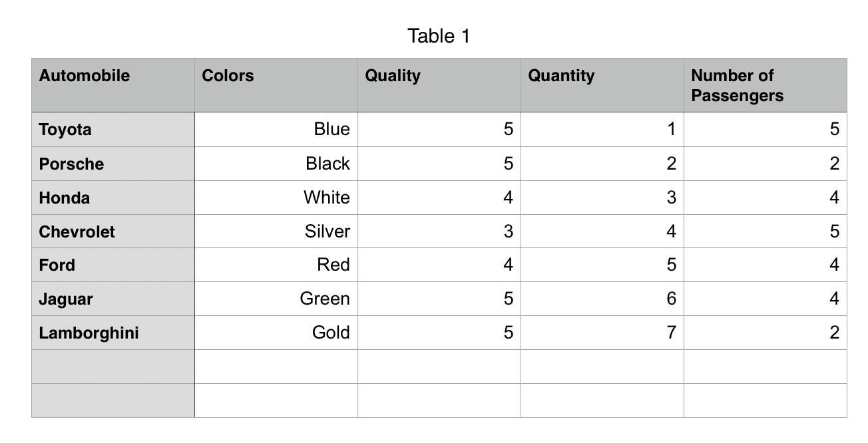Screen dimensions: 868x443
Task: Click the Jaguar row header cell
Action: [x=113, y=299]
